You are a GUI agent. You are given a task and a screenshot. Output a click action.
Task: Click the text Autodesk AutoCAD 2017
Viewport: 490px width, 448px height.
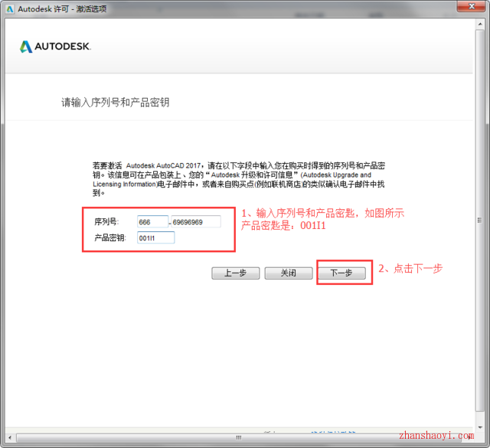pos(163,165)
